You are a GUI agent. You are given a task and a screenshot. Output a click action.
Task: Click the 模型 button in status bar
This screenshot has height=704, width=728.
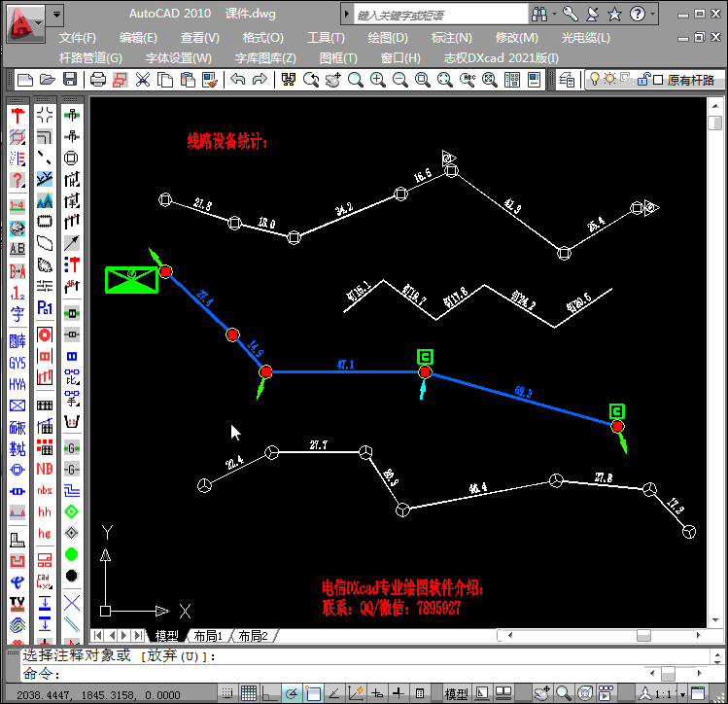[456, 693]
